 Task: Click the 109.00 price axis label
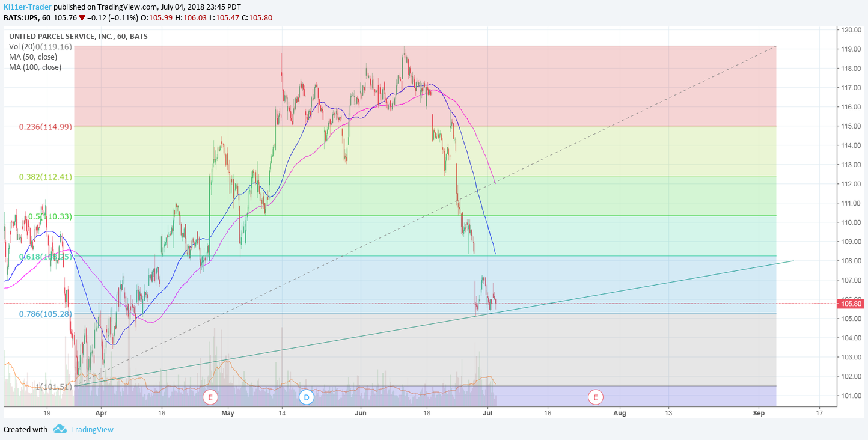pyautogui.click(x=852, y=241)
